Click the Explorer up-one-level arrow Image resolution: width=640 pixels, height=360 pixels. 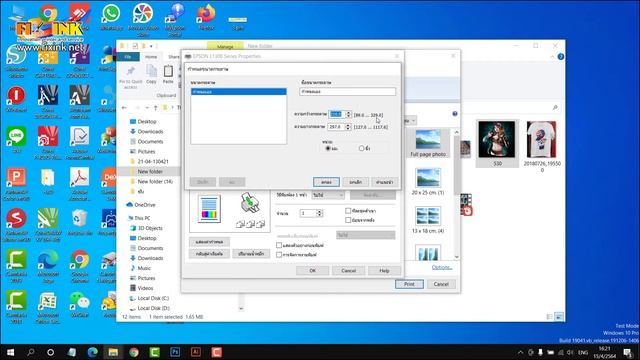pos(156,108)
